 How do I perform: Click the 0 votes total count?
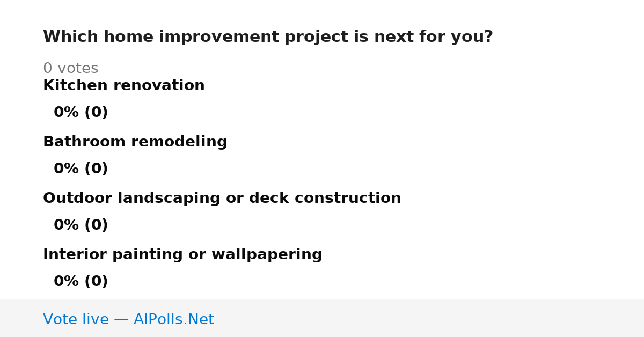tap(71, 69)
